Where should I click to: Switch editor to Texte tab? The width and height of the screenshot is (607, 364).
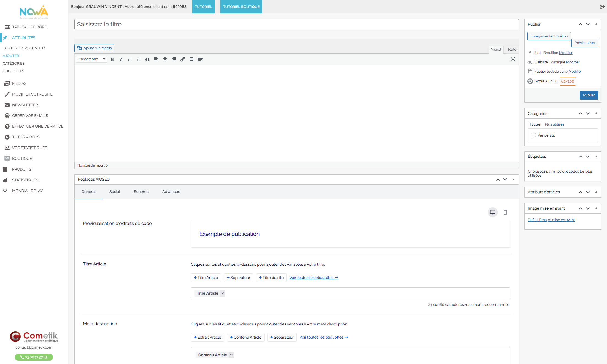click(512, 50)
